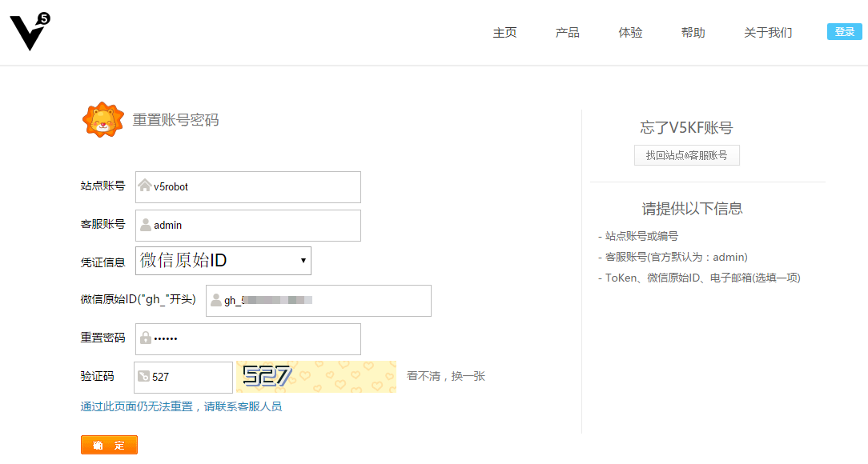Open 帮助 in the top navigation
This screenshot has width=868, height=464.
tap(693, 33)
